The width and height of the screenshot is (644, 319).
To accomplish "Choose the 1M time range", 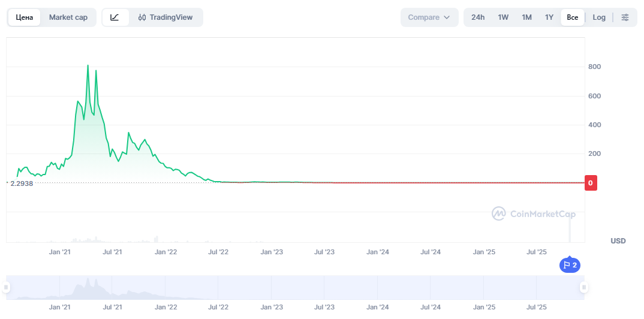I will click(526, 17).
